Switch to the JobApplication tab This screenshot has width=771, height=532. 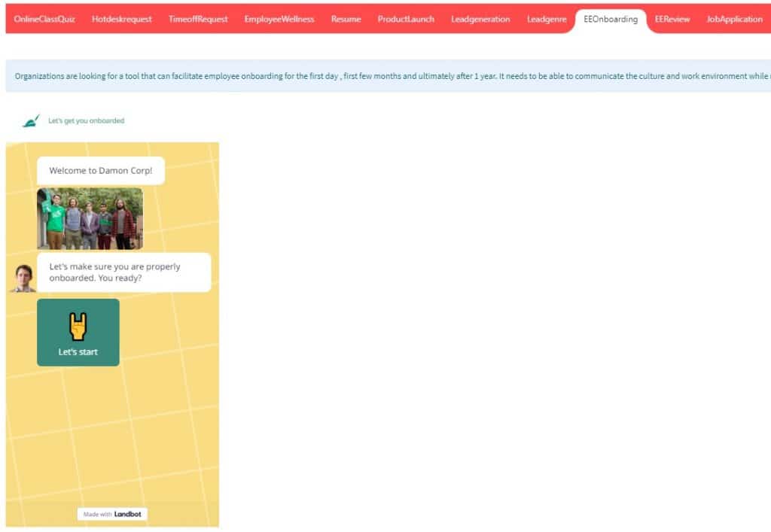point(734,20)
